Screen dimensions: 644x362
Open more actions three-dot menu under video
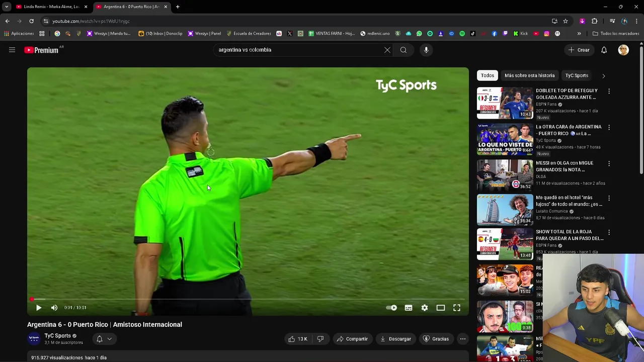462,339
